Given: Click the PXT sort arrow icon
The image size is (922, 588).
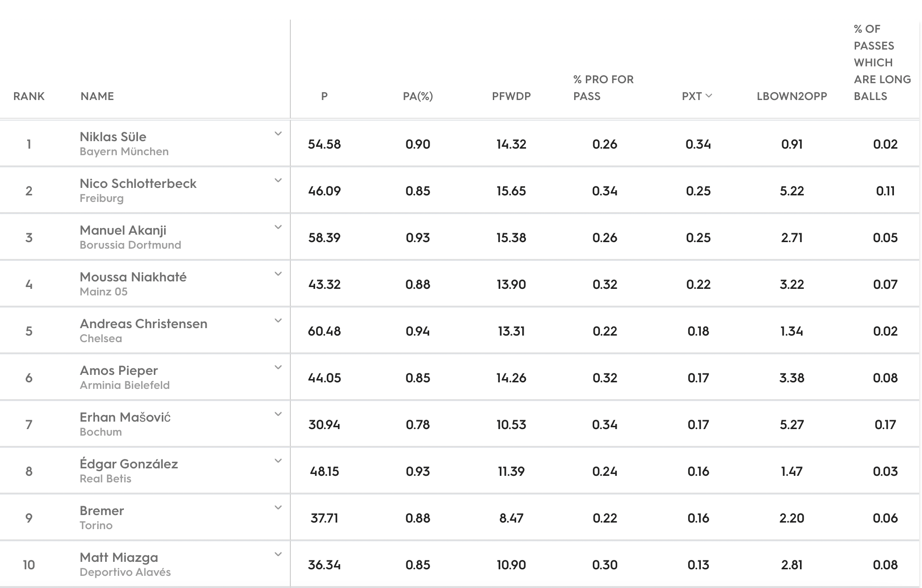Looking at the screenshot, I should click(x=709, y=96).
